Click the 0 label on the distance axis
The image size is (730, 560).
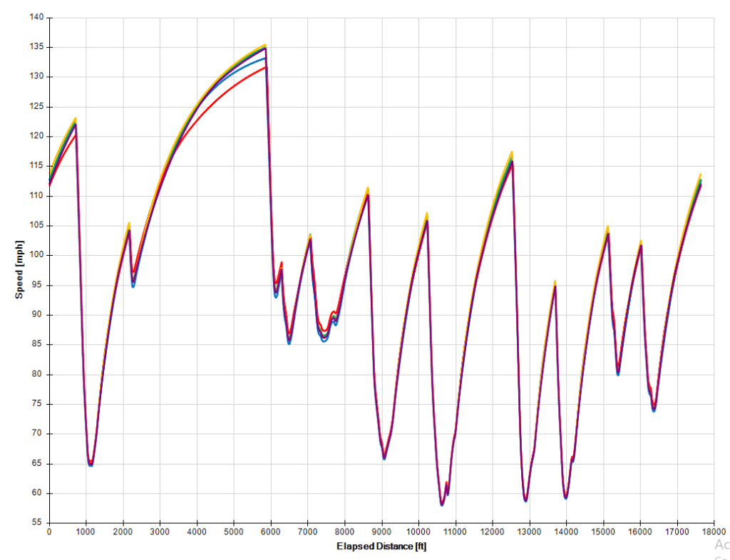point(48,532)
